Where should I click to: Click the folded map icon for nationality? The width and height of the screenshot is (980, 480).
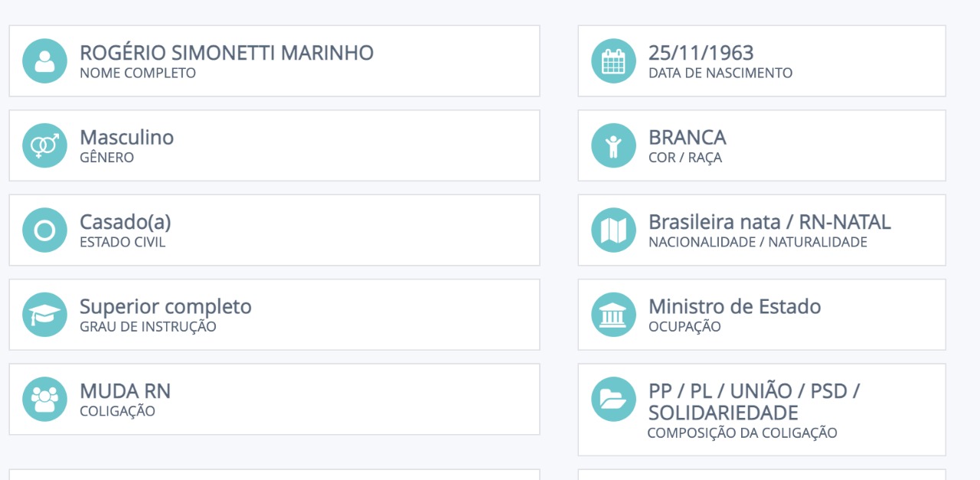614,230
